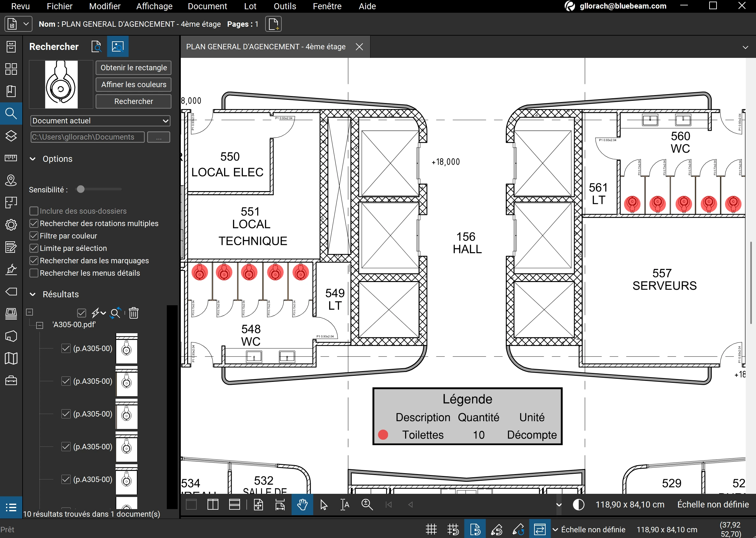Switch to text search mode icon
The image size is (756, 538).
click(96, 47)
